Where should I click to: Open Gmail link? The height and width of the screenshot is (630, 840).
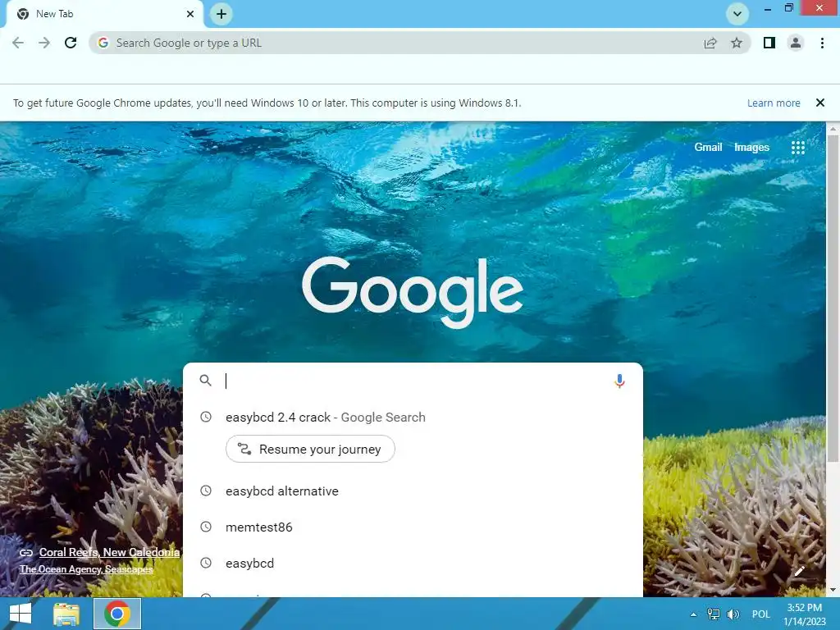point(708,147)
